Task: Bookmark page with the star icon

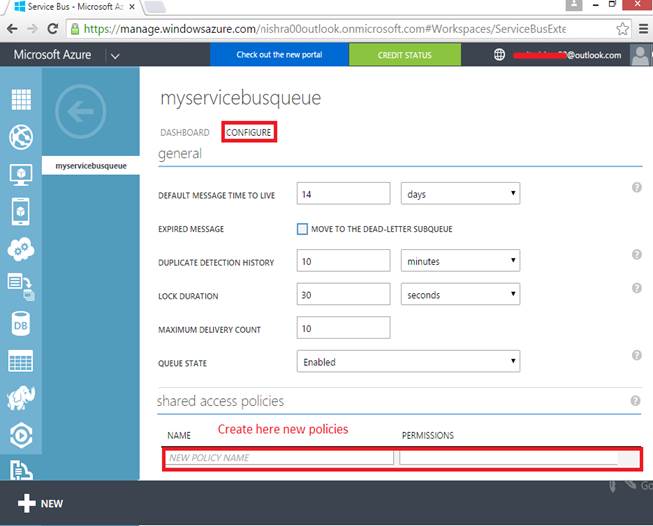Action: 622,29
